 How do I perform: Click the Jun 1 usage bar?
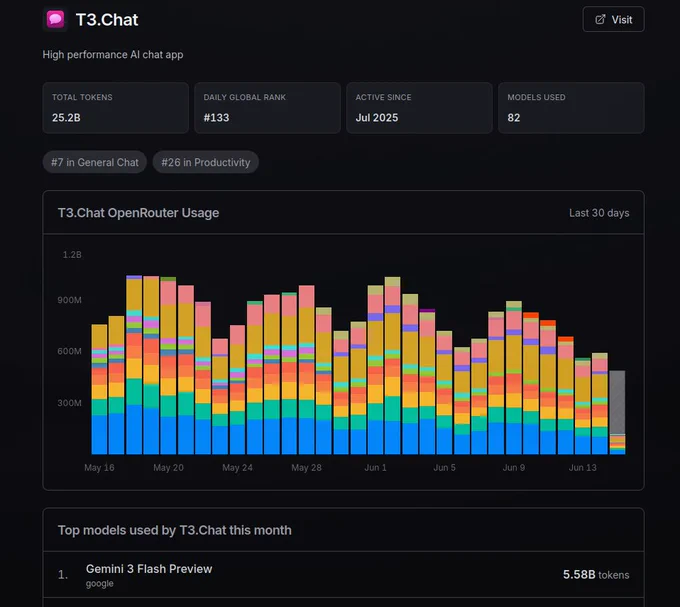click(376, 370)
